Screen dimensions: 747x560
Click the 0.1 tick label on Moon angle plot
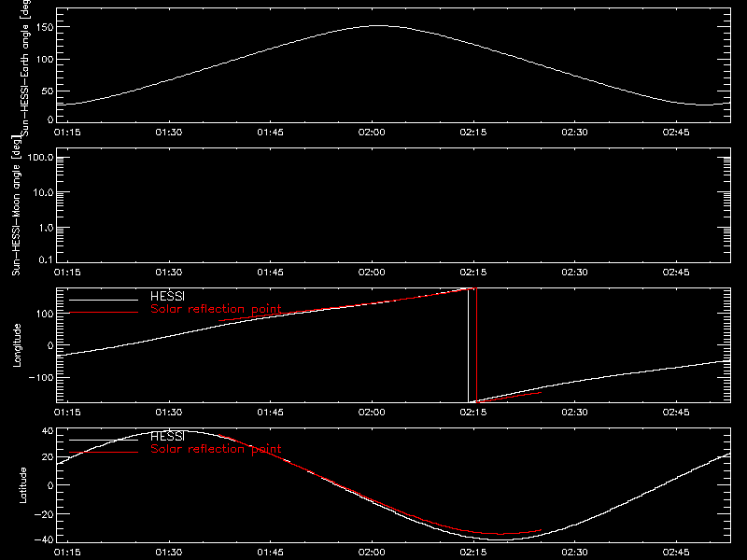[x=46, y=259]
